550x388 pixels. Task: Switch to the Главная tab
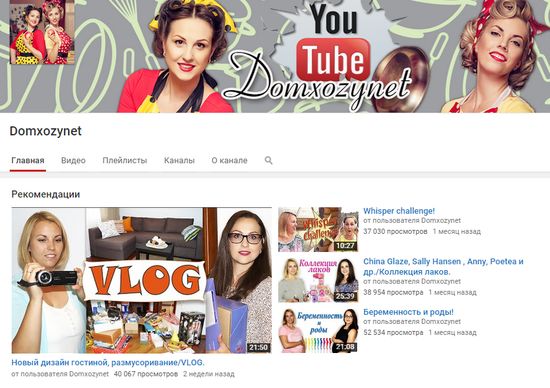click(x=28, y=160)
